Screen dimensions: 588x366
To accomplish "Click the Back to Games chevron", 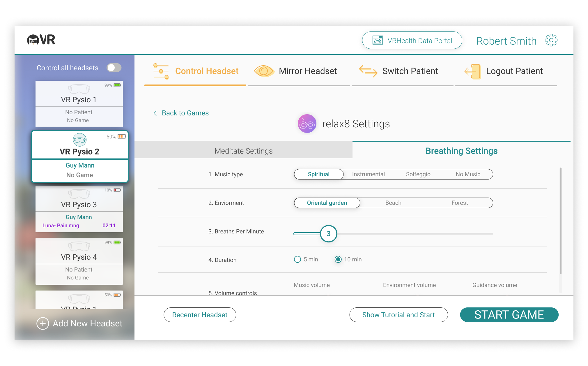I will coord(155,113).
